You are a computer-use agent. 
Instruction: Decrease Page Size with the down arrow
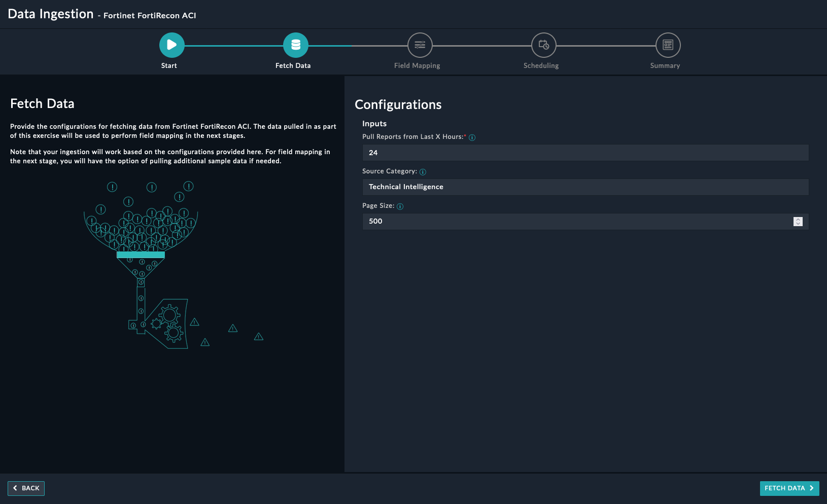click(798, 224)
